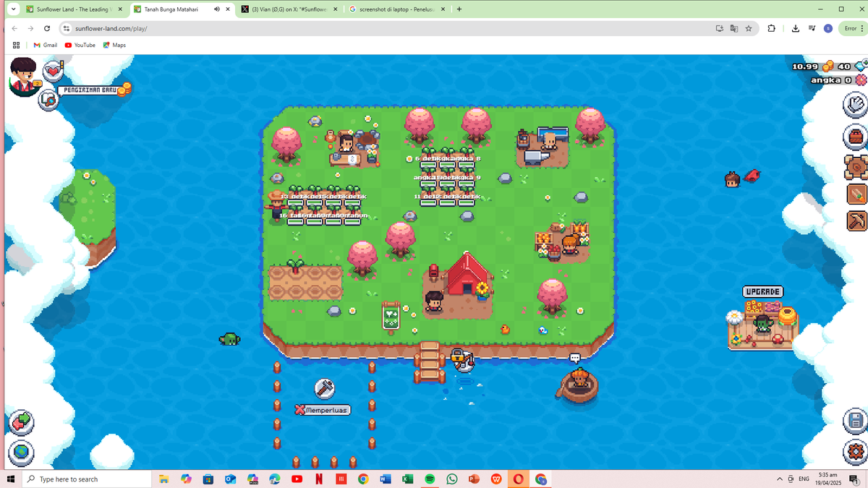Screen dimensions: 868x488
Task: Click the Memperluas expand land label
Action: [x=323, y=410]
